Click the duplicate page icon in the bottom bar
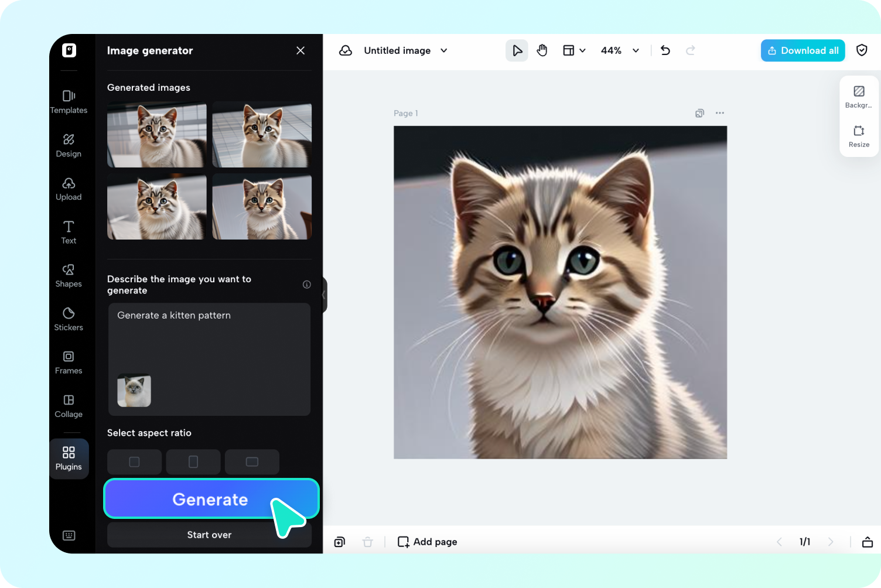 pos(340,542)
